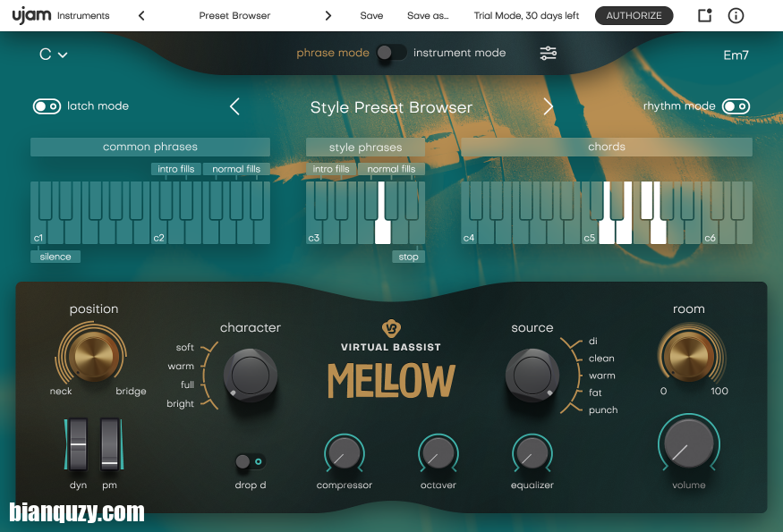This screenshot has height=532, width=783.
Task: Click the style phrases header
Action: point(365,148)
